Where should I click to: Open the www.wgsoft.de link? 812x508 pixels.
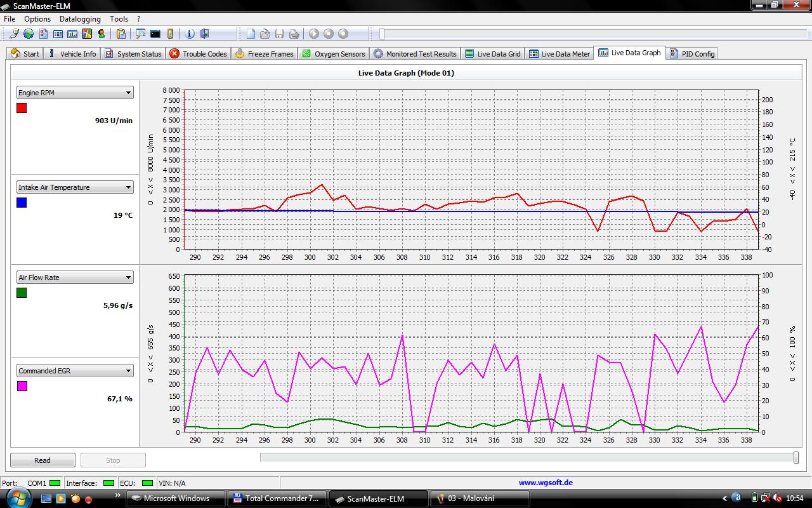(x=545, y=483)
